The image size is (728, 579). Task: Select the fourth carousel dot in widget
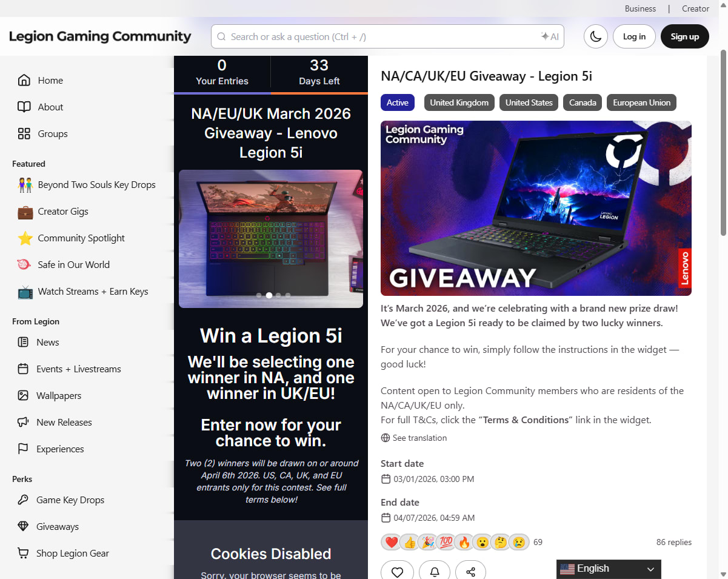click(288, 295)
